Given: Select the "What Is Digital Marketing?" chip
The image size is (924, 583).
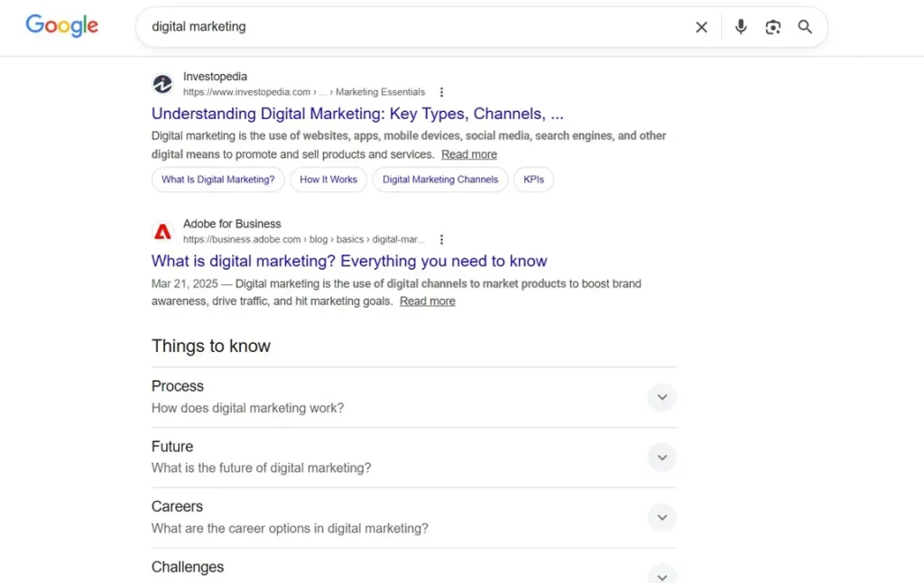Looking at the screenshot, I should [217, 180].
